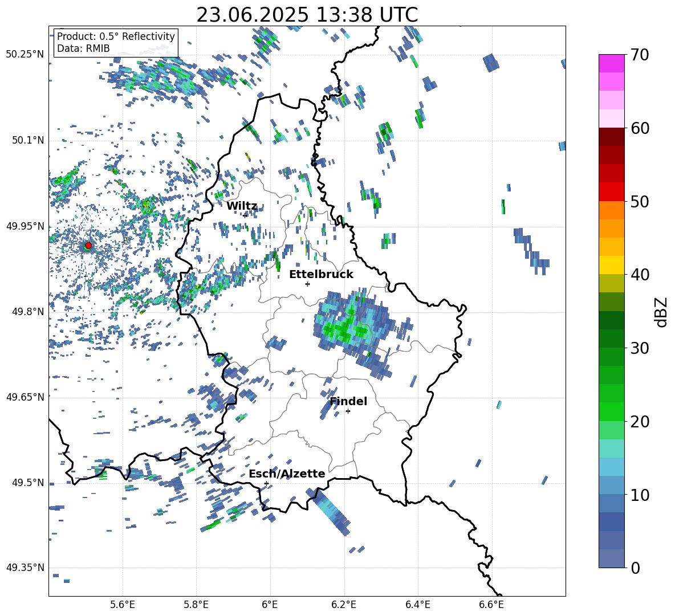
Task: Click the 6.4°E longitude tick label
Action: coord(417,605)
